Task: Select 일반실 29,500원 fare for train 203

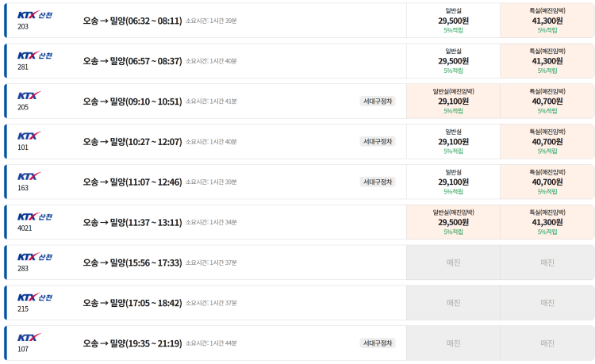Action: coord(453,21)
